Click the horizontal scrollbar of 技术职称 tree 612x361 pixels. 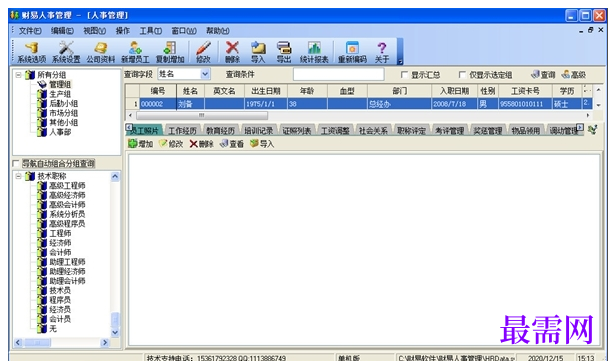point(37,343)
